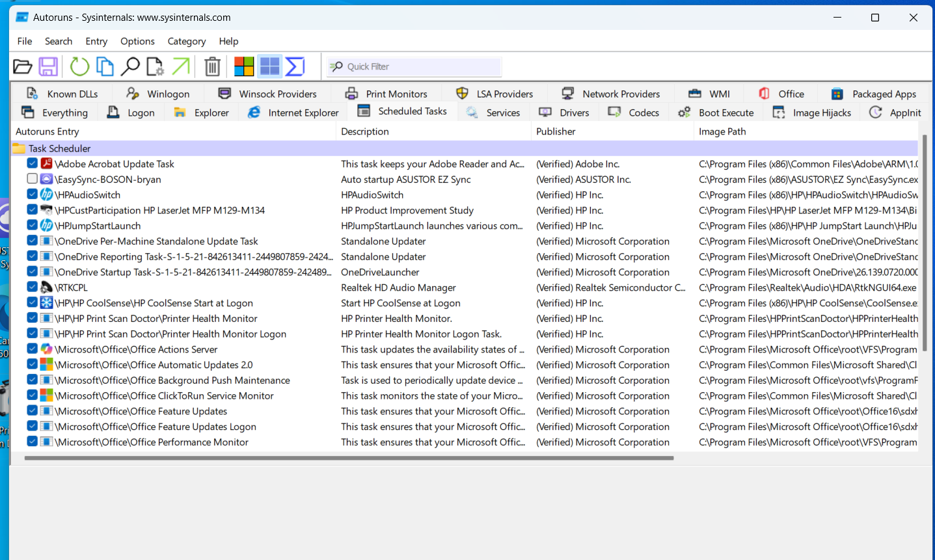Open the Search menu
This screenshot has height=560, width=935.
click(59, 41)
